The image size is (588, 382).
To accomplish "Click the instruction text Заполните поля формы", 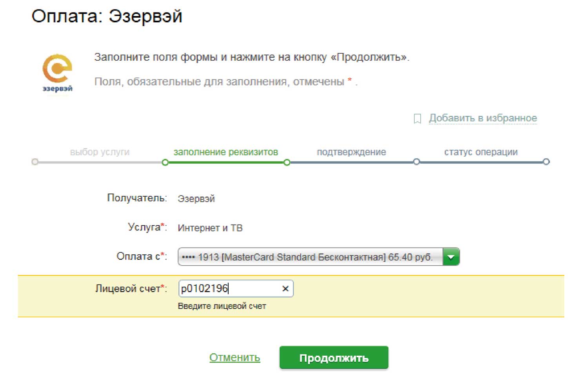I will [252, 57].
